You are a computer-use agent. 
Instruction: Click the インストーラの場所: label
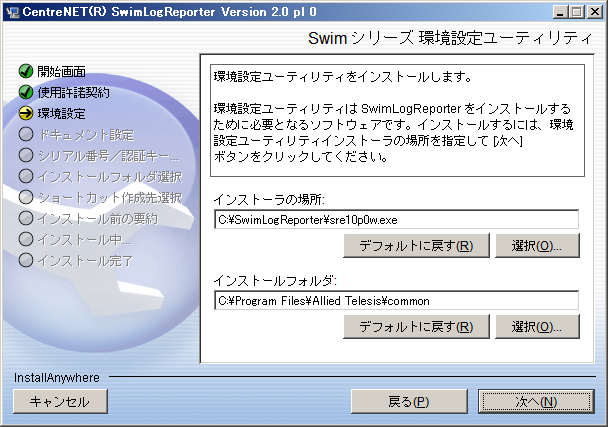click(x=269, y=199)
